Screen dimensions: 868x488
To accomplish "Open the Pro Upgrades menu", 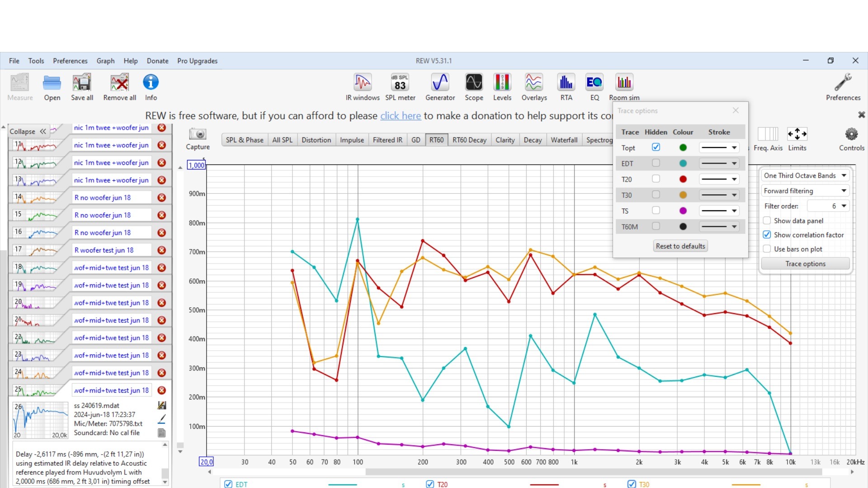I will tap(197, 61).
